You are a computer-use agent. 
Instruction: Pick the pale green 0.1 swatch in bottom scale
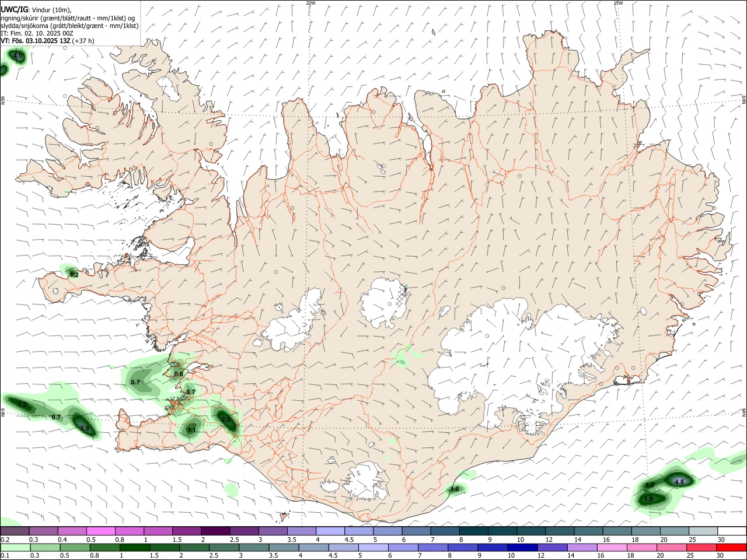pyautogui.click(x=15, y=547)
